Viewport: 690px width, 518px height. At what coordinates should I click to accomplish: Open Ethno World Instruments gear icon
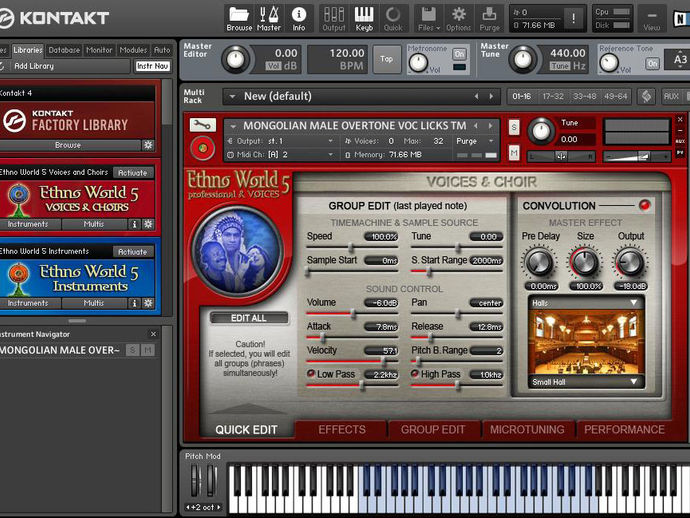(148, 303)
